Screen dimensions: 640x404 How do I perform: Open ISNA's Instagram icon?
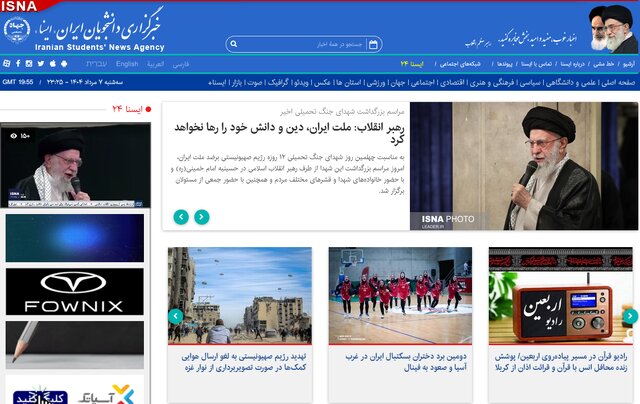pos(29,64)
